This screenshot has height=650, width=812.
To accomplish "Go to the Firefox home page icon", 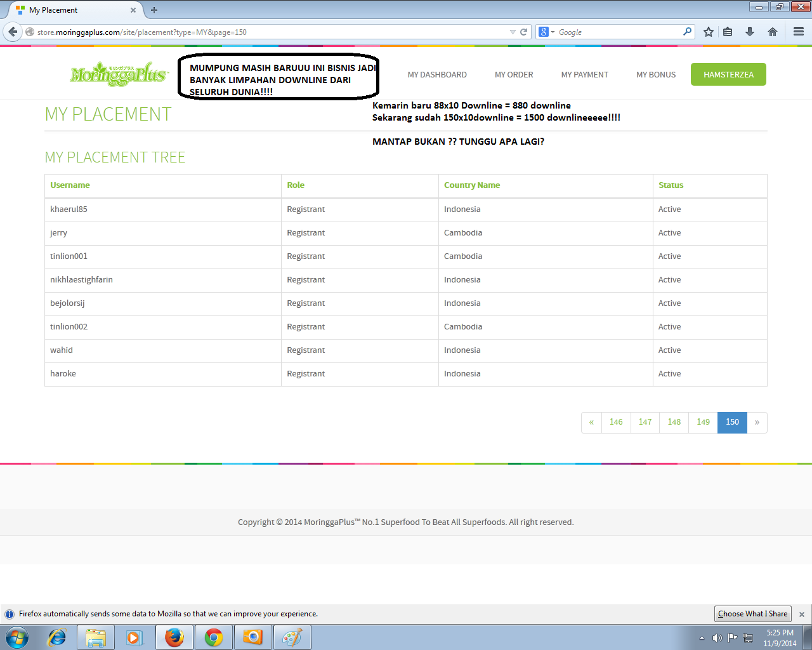I will click(x=773, y=32).
